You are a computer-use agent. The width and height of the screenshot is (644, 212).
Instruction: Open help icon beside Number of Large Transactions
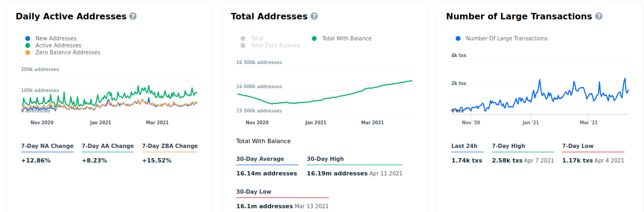tap(599, 17)
